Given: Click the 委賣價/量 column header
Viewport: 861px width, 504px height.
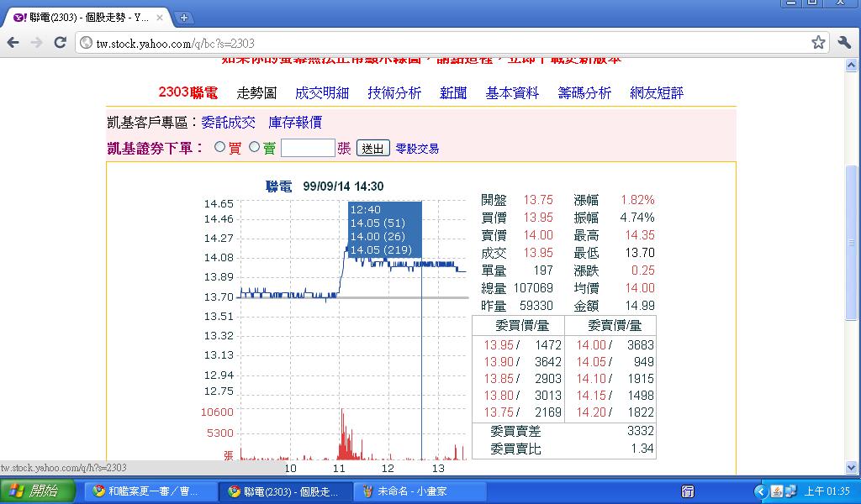Looking at the screenshot, I should pos(615,326).
